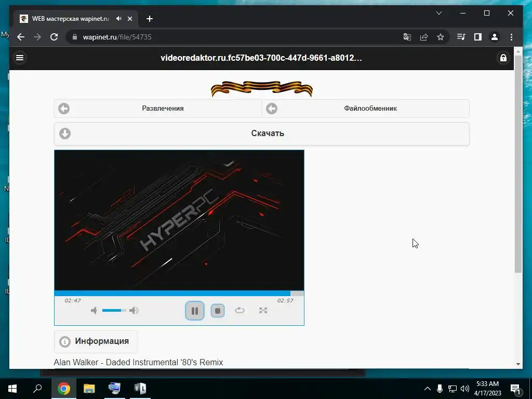Viewport: 532px width, 399px height.
Task: Click the Alan Walker track title text
Action: (138, 362)
